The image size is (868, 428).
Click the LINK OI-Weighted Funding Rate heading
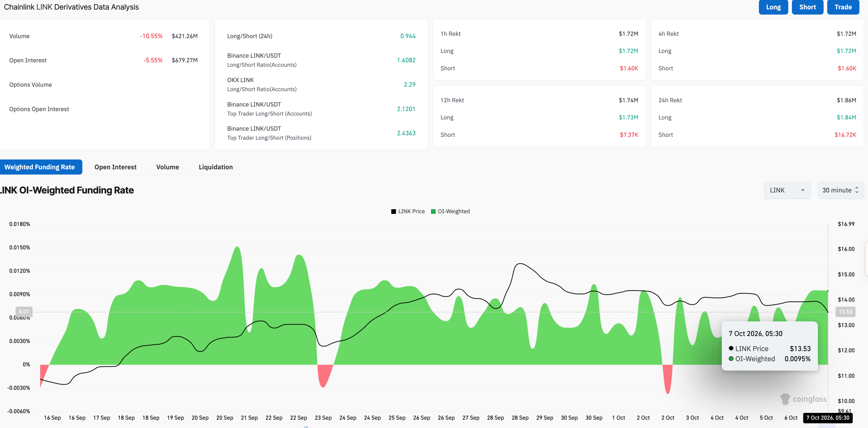pyautogui.click(x=67, y=190)
